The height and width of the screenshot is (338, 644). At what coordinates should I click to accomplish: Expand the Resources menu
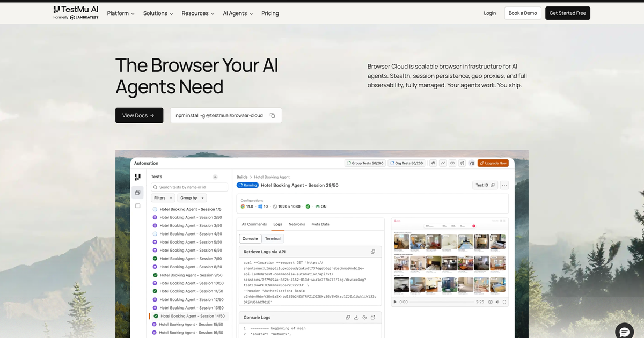[198, 13]
